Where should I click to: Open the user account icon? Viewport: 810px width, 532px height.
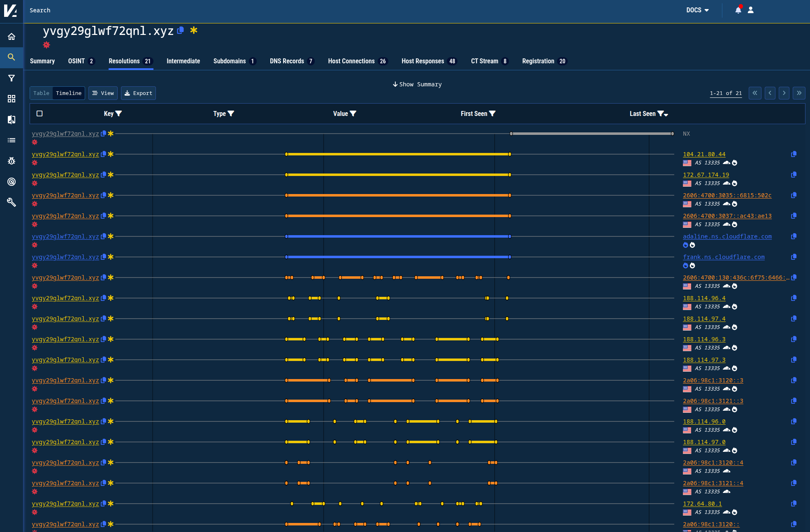coord(751,10)
